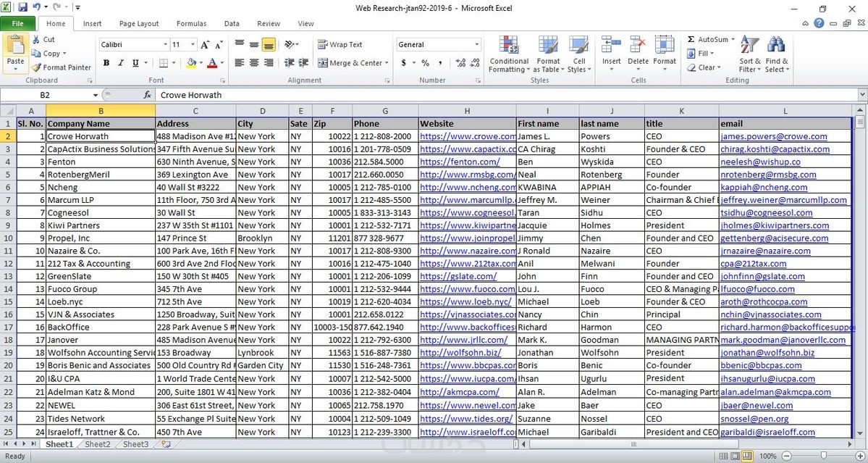Click Delete cells icon

point(638,44)
